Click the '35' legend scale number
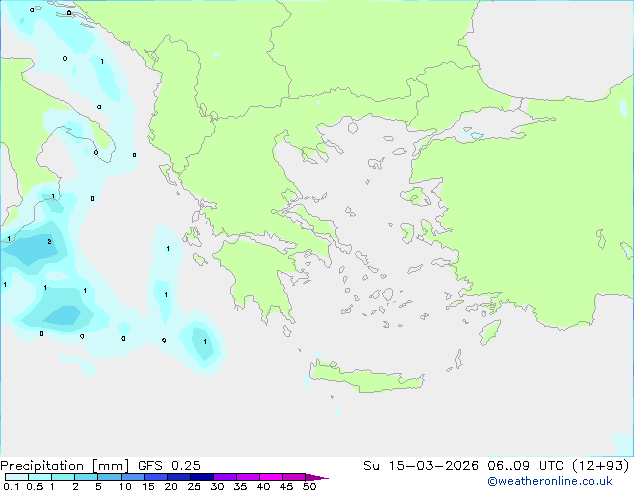The image size is (634, 490). pos(240,486)
